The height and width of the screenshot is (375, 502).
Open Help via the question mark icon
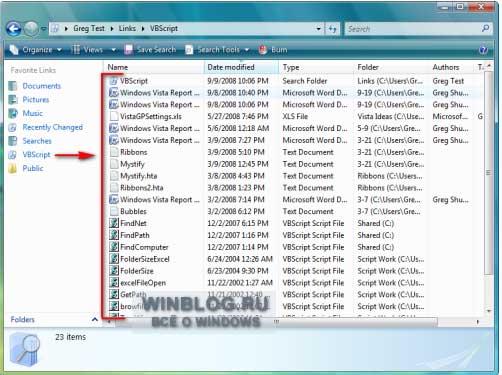pyautogui.click(x=483, y=50)
